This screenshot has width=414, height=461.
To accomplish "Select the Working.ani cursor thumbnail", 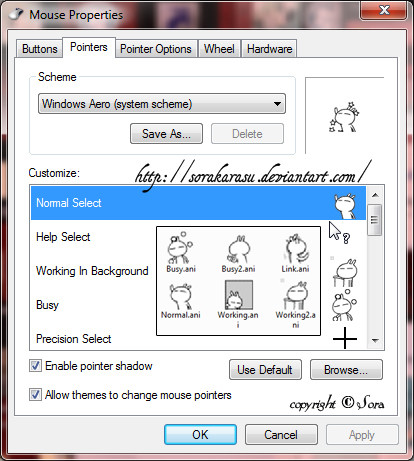I will pos(239,295).
